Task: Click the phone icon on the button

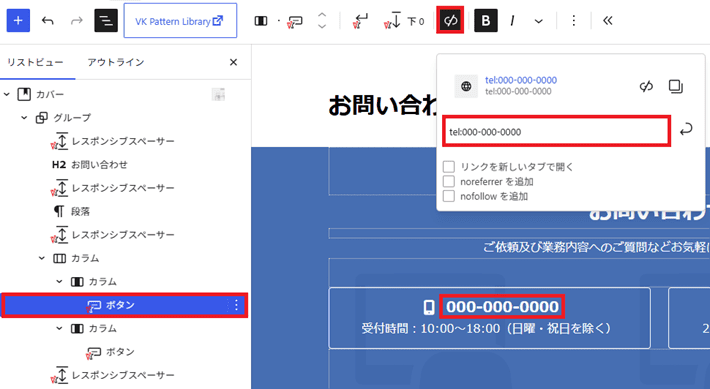Action: [x=429, y=307]
